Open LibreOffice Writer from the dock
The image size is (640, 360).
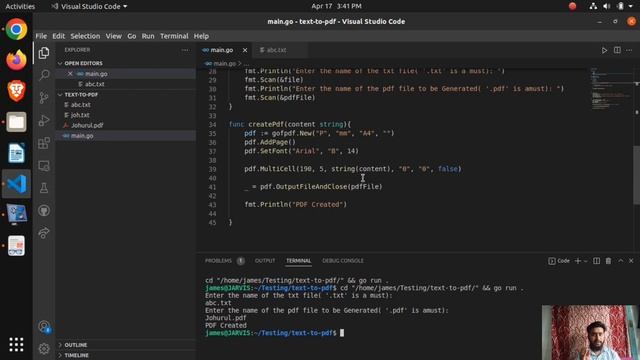click(x=16, y=153)
